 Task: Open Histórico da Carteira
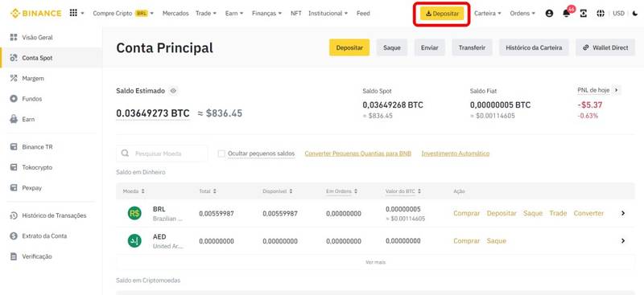point(534,47)
